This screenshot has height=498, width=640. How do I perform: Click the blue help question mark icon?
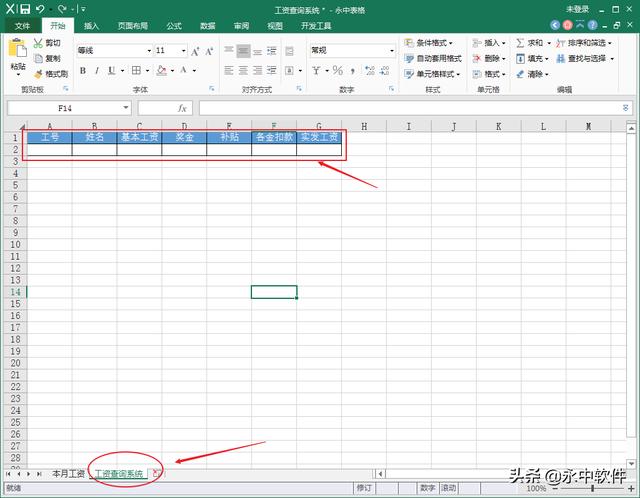592,25
